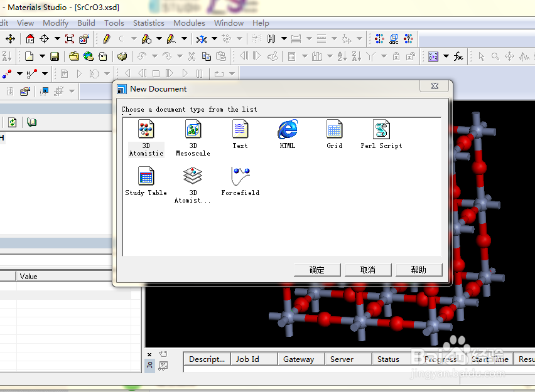The width and height of the screenshot is (535, 392).
Task: Expand the measure/change dropdown arrow
Action: [214, 39]
